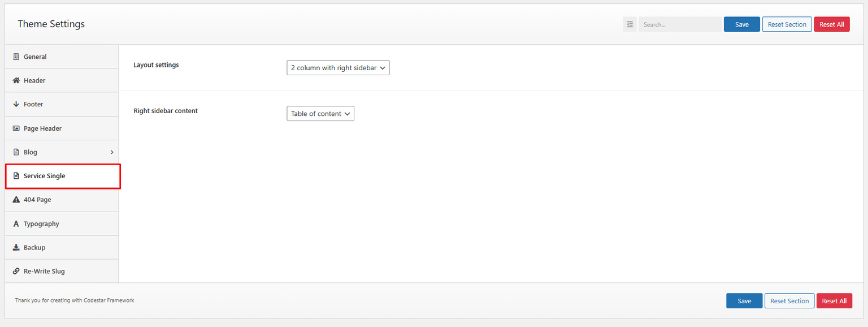868x327 pixels.
Task: Click the Typography letter A icon
Action: pyautogui.click(x=16, y=223)
